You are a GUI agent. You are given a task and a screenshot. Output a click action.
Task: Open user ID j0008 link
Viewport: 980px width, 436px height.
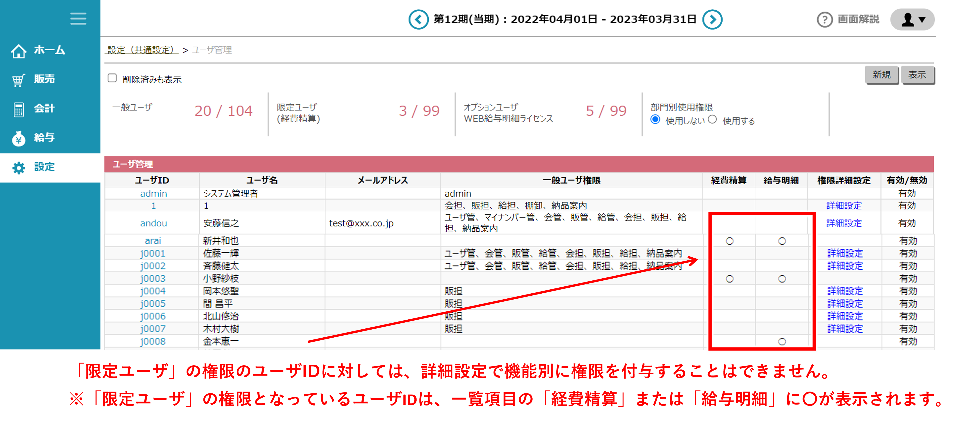[153, 341]
